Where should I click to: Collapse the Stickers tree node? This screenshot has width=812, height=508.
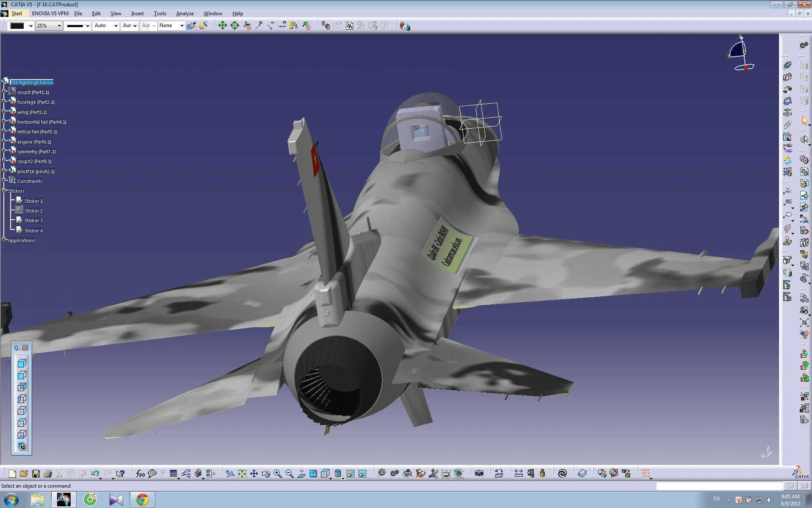(x=4, y=190)
